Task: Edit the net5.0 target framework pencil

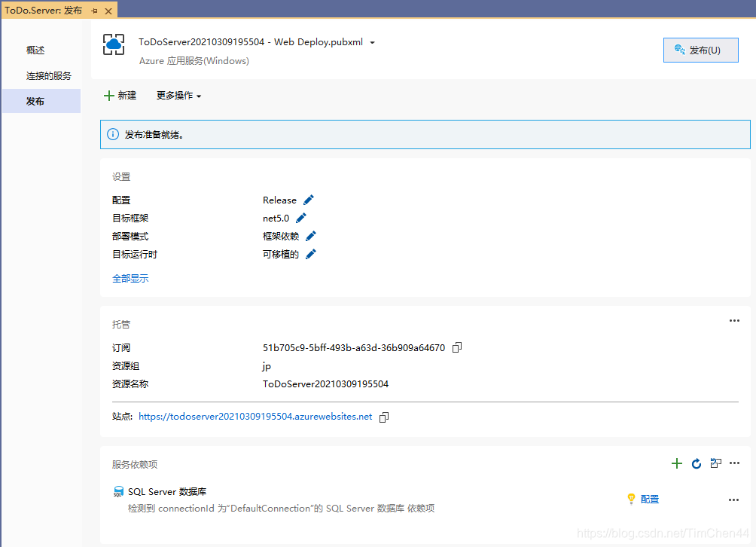Action: click(301, 218)
